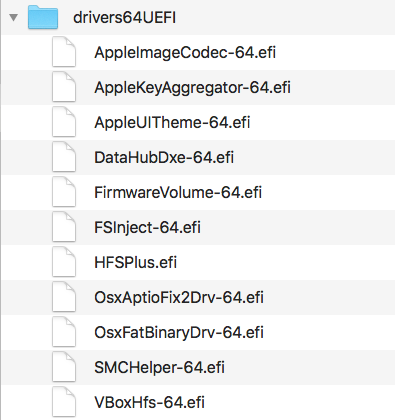Select AppleImageCodec-64.efi file name
Screen dimensions: 395x420
click(x=185, y=53)
